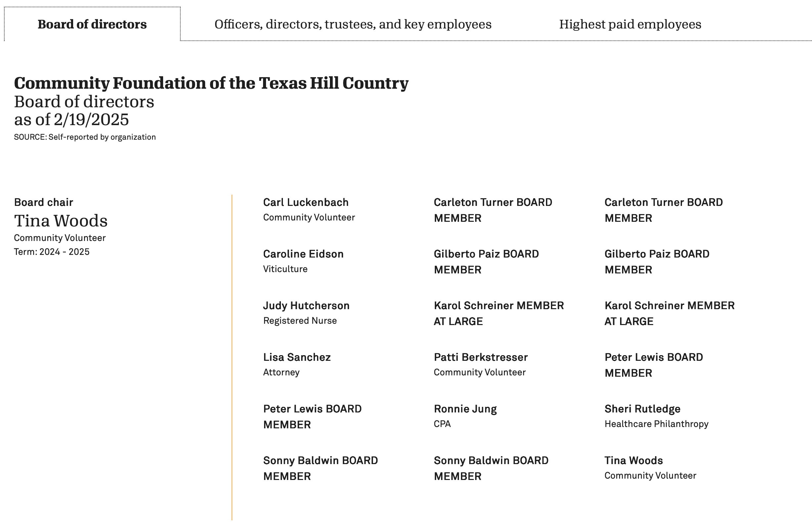Click 'CPA' under Ronnie Jung
This screenshot has height=523, width=812.
pos(442,424)
